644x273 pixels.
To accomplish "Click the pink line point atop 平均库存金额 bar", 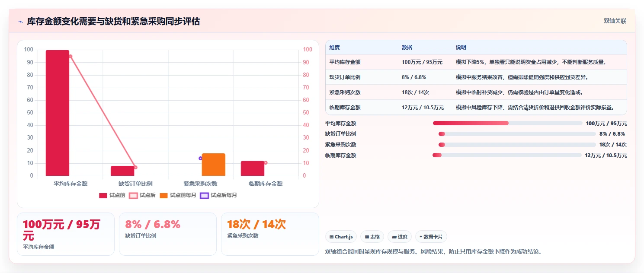I will 70,56.
